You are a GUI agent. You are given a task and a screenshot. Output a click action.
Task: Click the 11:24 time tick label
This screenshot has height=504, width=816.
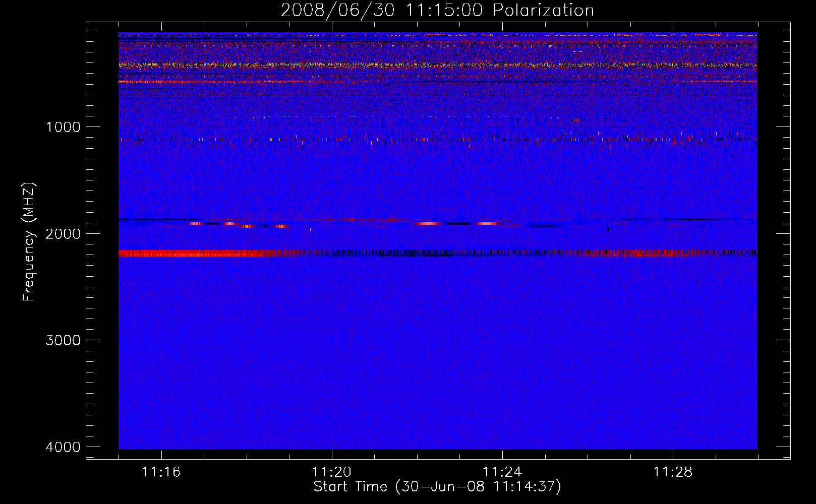click(x=502, y=472)
